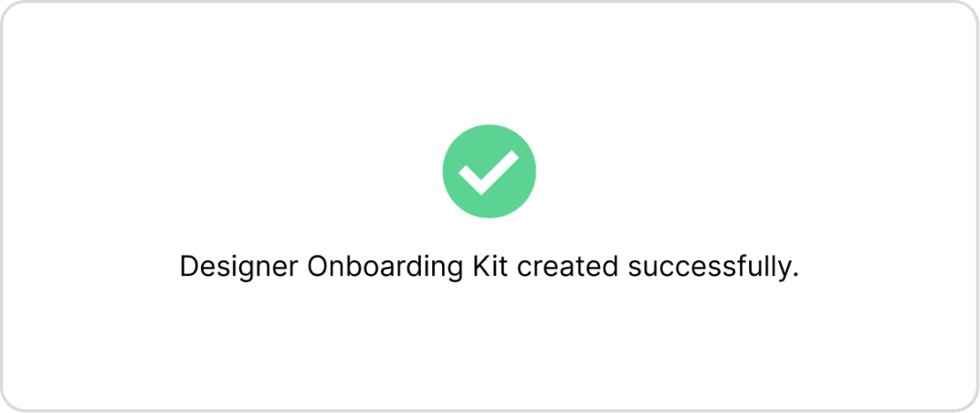Click the capital "D" in "Designer"

188,267
